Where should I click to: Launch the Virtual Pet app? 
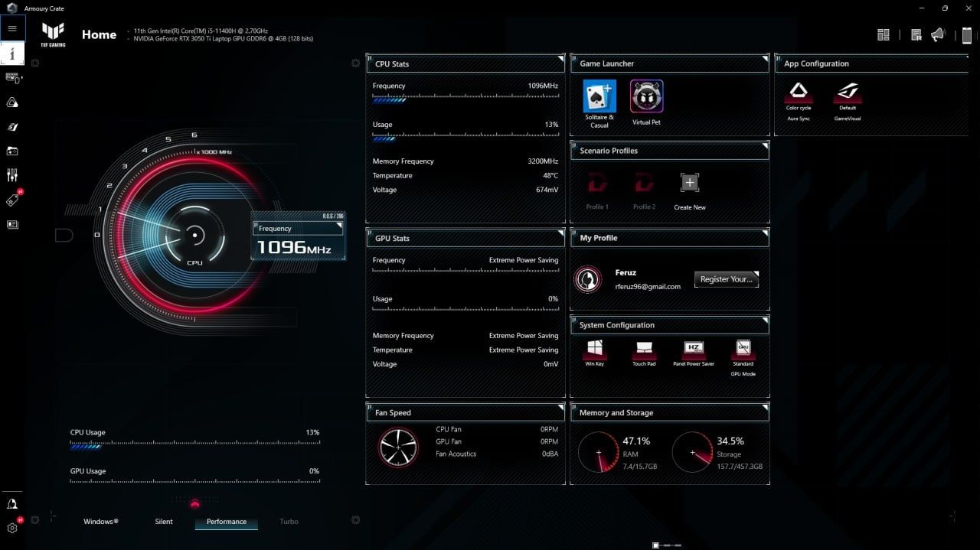[646, 96]
